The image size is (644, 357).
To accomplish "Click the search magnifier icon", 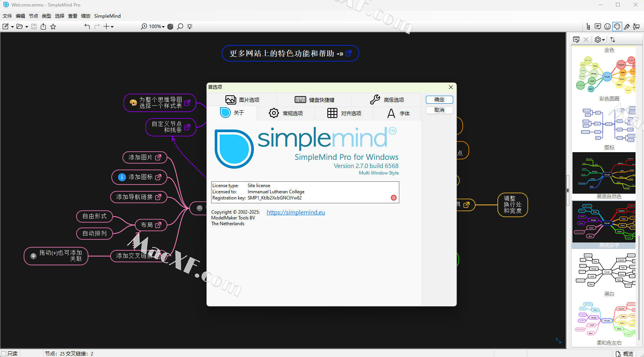I will tap(180, 27).
